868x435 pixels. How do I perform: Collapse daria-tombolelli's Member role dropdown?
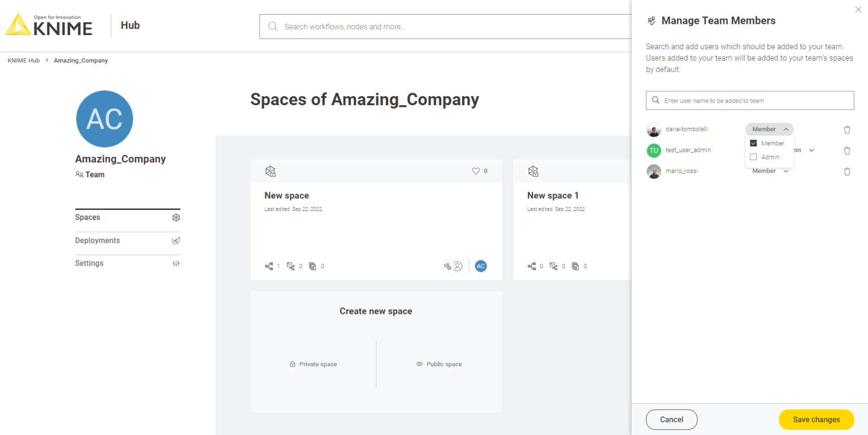(769, 130)
